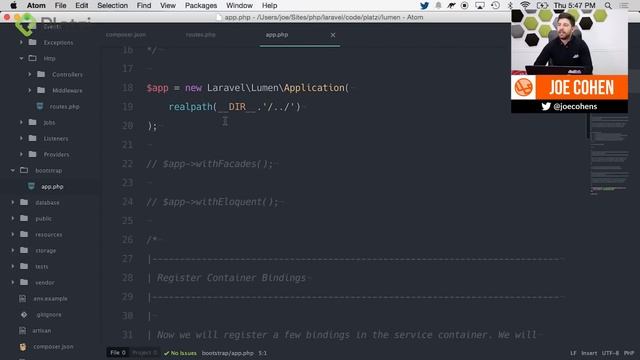640x360 pixels.
Task: Click the Twitter menu bar icon
Action: coord(424,5)
